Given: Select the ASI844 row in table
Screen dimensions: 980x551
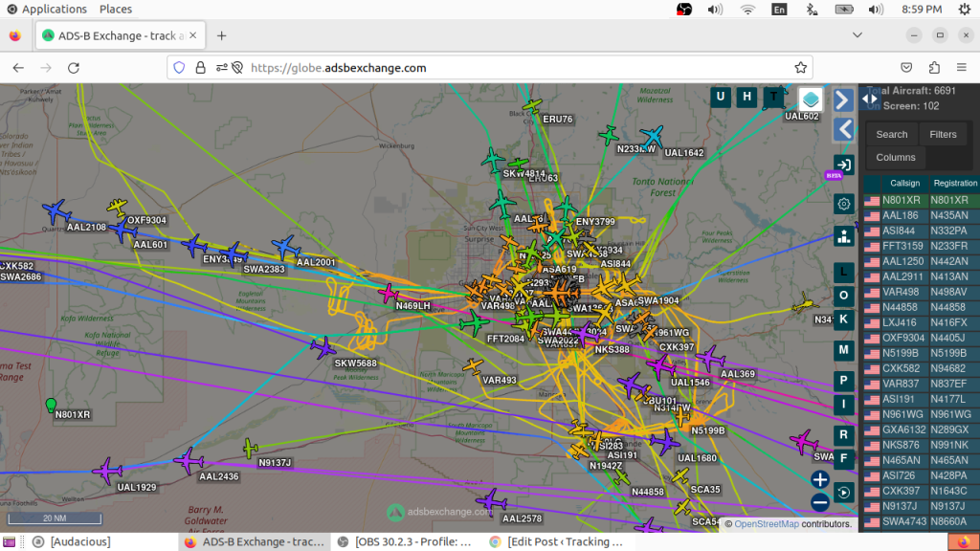Looking at the screenshot, I should coord(922,231).
